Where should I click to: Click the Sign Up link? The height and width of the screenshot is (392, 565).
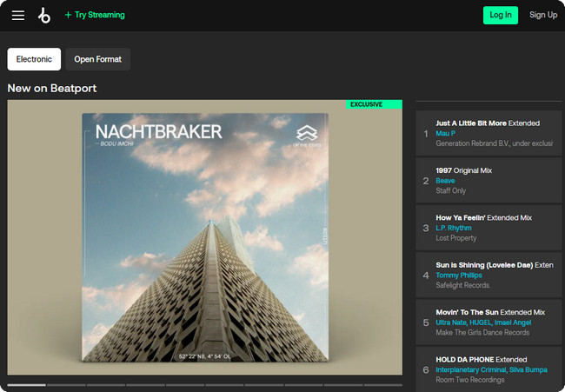(x=543, y=15)
